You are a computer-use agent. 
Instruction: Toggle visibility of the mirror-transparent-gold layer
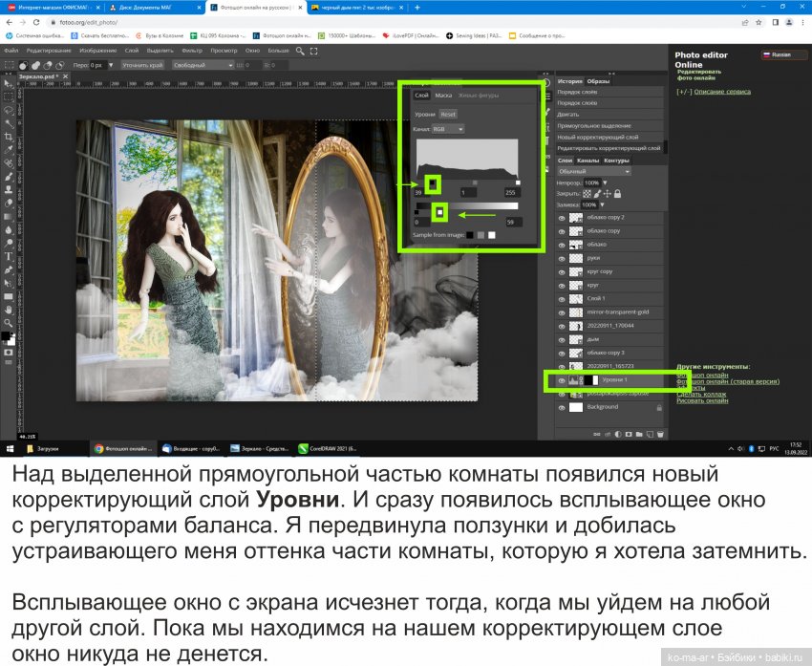[562, 312]
